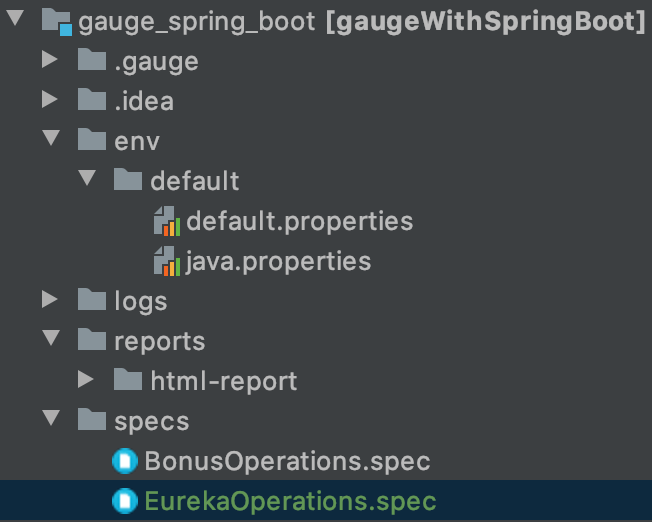Image resolution: width=652 pixels, height=522 pixels.
Task: Expand the .gauge folder arrow
Action: (50, 62)
